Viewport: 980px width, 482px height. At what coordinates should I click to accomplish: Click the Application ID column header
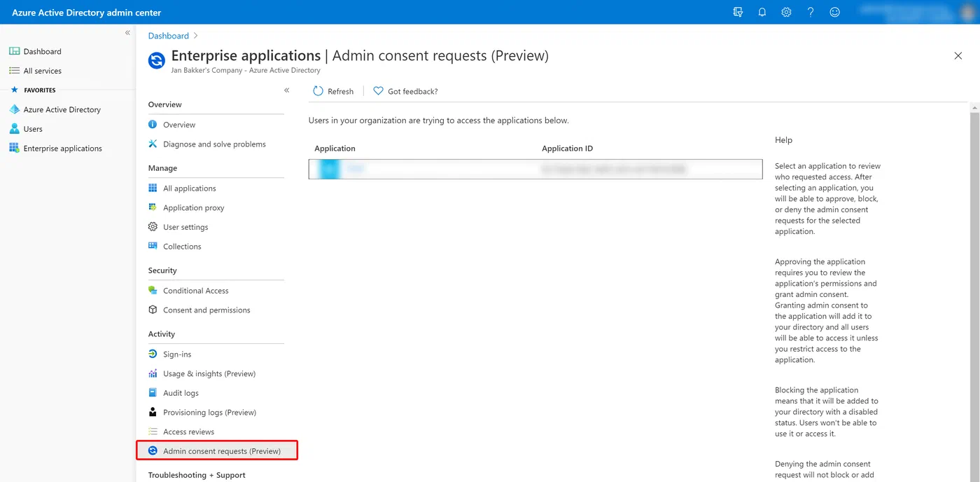pos(567,149)
